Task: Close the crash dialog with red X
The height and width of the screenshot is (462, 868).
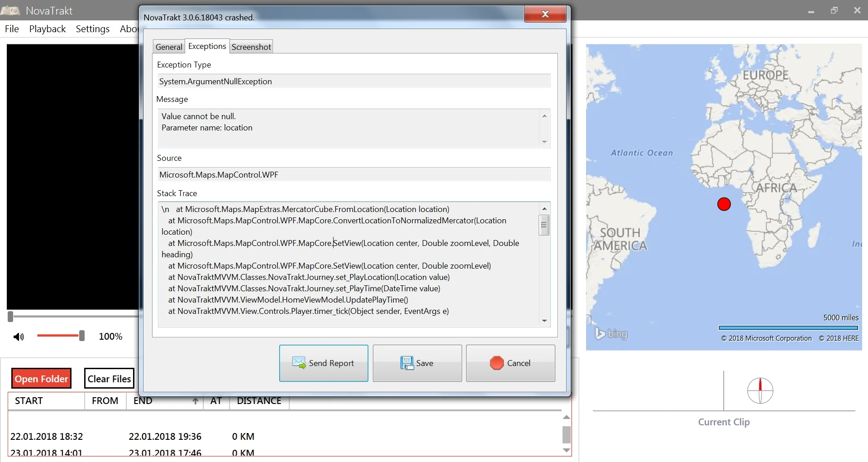Action: pyautogui.click(x=545, y=14)
